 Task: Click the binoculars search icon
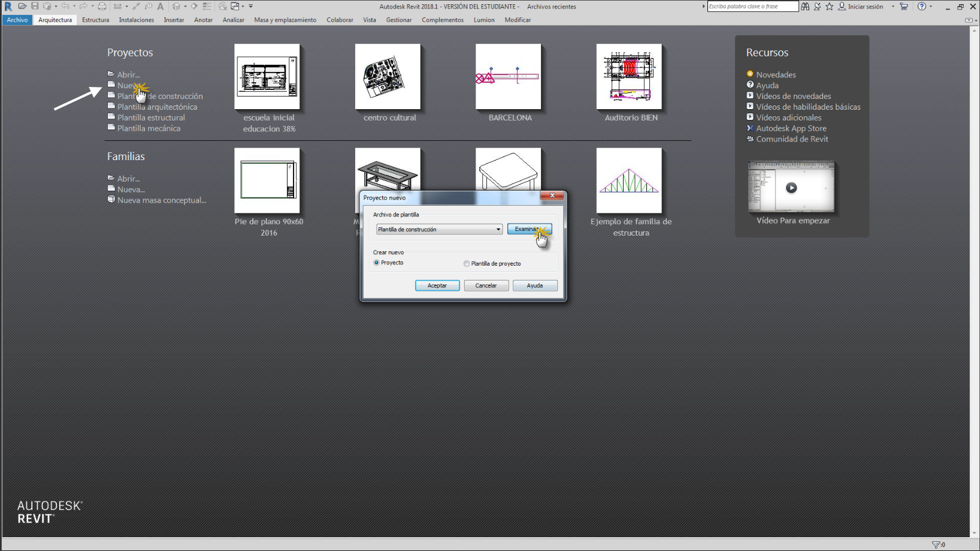point(805,6)
